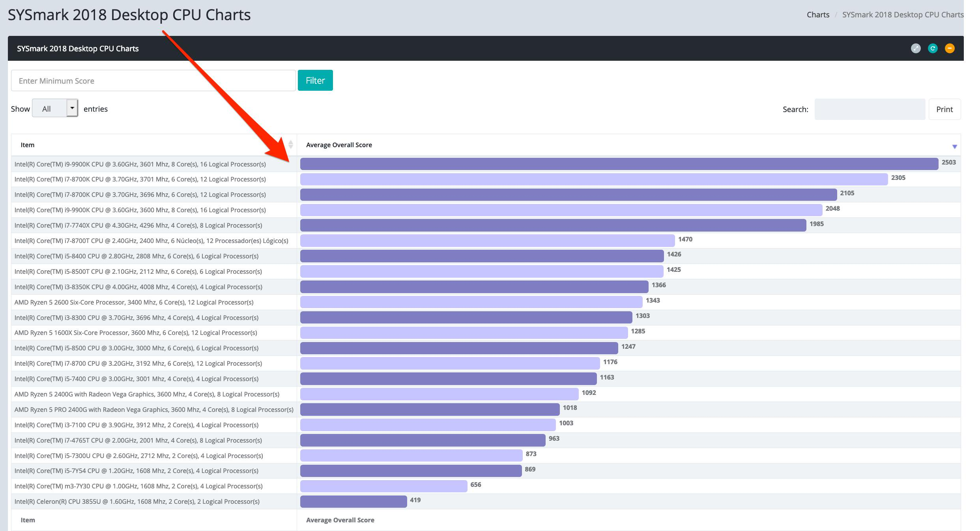980x531 pixels.
Task: Select the Core i7-7740X row label
Action: [138, 225]
